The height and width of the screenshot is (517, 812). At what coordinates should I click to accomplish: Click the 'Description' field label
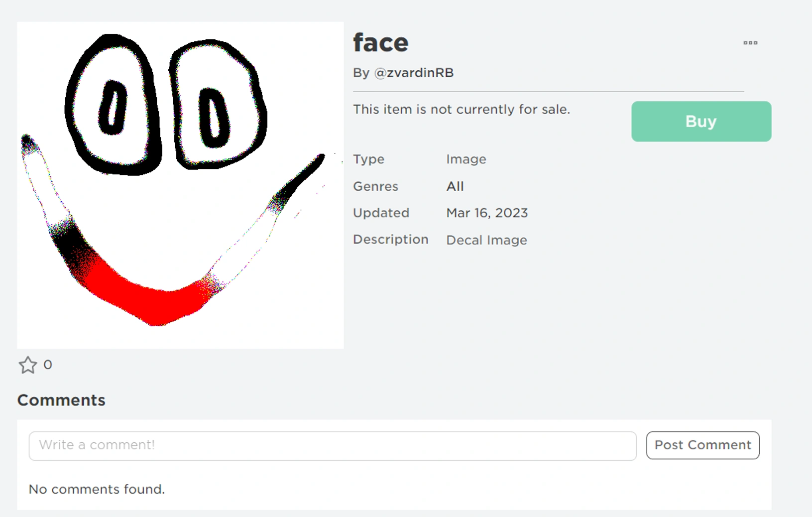click(390, 240)
